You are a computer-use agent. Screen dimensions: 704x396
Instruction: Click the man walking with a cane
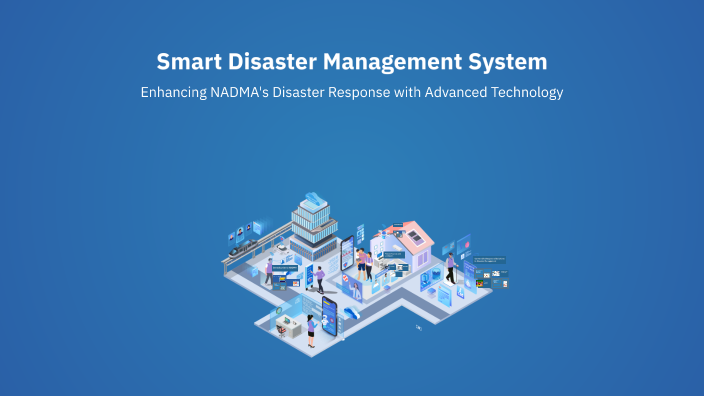coord(451,268)
